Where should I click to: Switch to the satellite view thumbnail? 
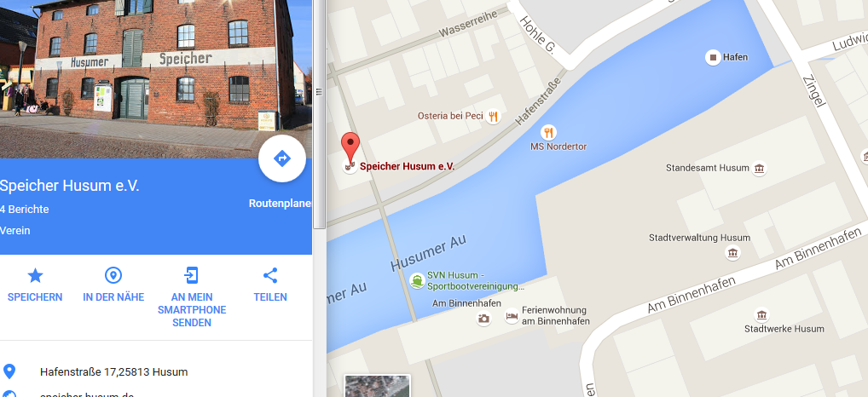(377, 386)
